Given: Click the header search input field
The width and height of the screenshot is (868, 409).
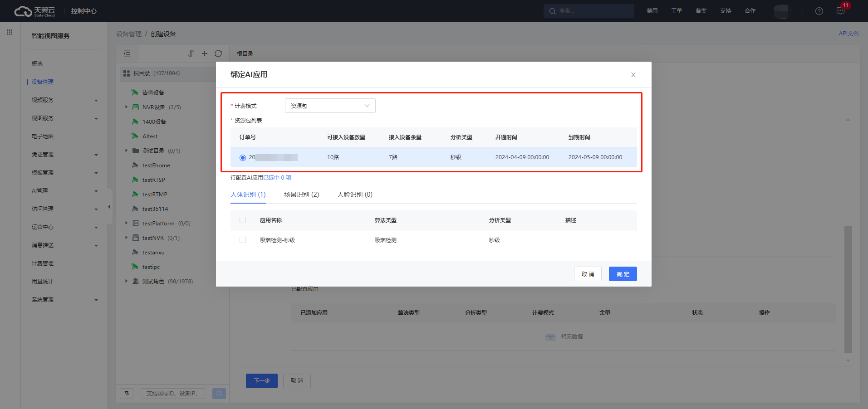Looking at the screenshot, I should 589,11.
